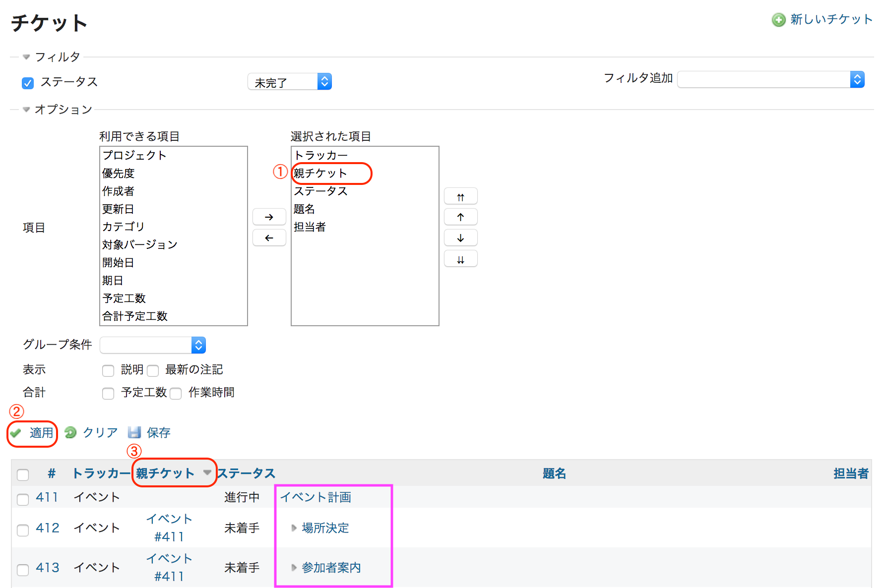Select 担当者 in selected items list
Viewport: 884px width, 588px height.
(365, 227)
